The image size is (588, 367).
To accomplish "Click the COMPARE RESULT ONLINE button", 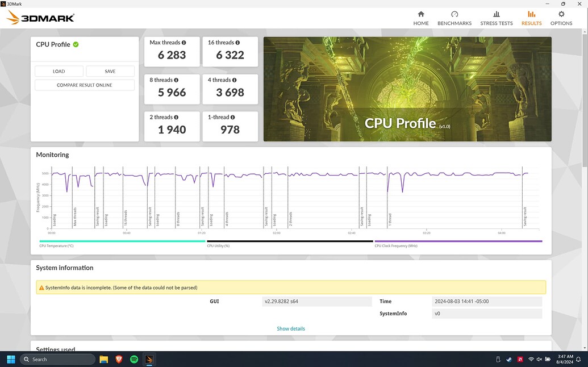I will pyautogui.click(x=84, y=85).
